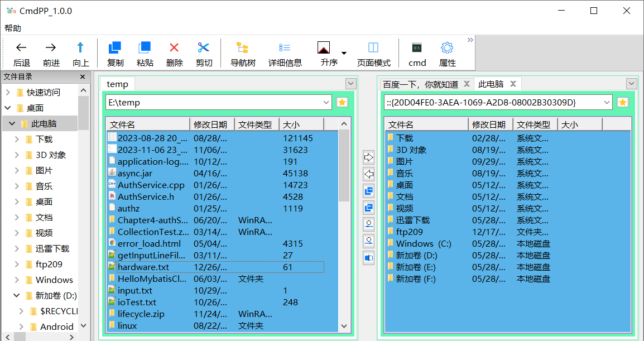Click the left-arrow transfer button between panes
The width and height of the screenshot is (644, 341).
point(369,175)
